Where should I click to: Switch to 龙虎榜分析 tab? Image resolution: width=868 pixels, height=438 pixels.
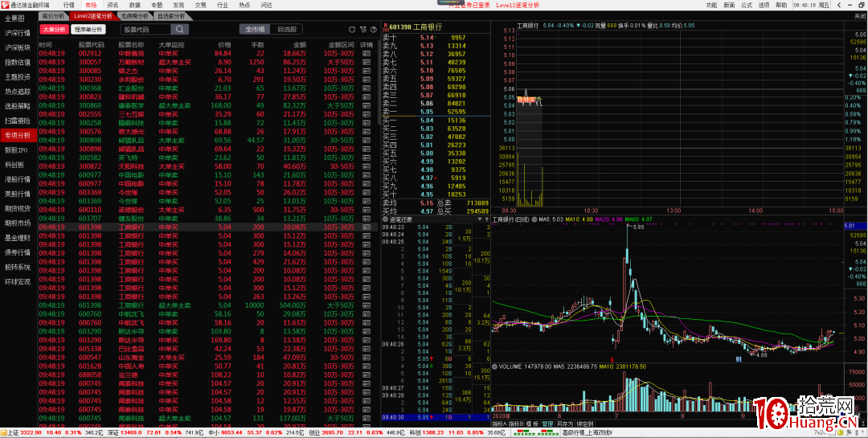tap(134, 16)
